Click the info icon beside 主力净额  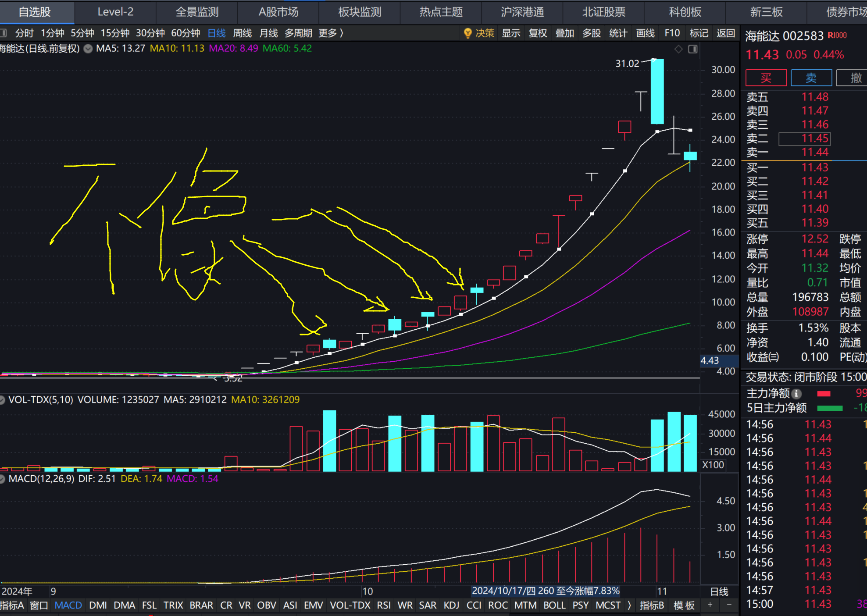click(797, 394)
